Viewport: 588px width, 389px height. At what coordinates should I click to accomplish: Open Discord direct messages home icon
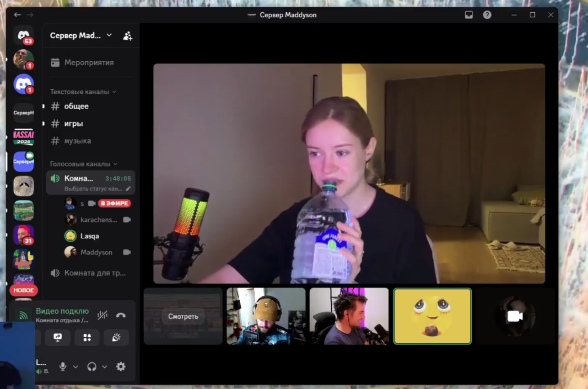[23, 36]
